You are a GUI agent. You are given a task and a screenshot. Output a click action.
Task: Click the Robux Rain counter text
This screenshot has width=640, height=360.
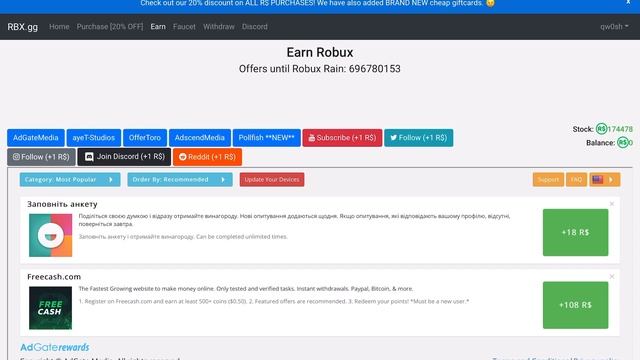(320, 69)
